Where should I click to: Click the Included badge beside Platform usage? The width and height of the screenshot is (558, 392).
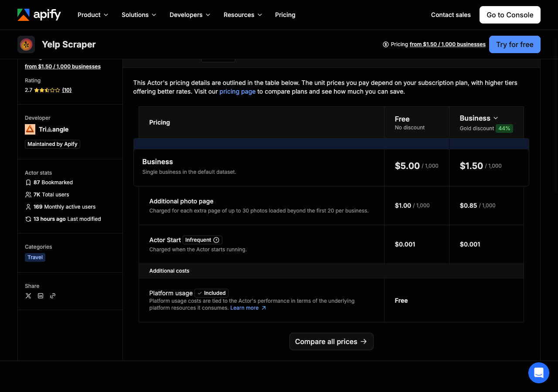[x=211, y=293]
